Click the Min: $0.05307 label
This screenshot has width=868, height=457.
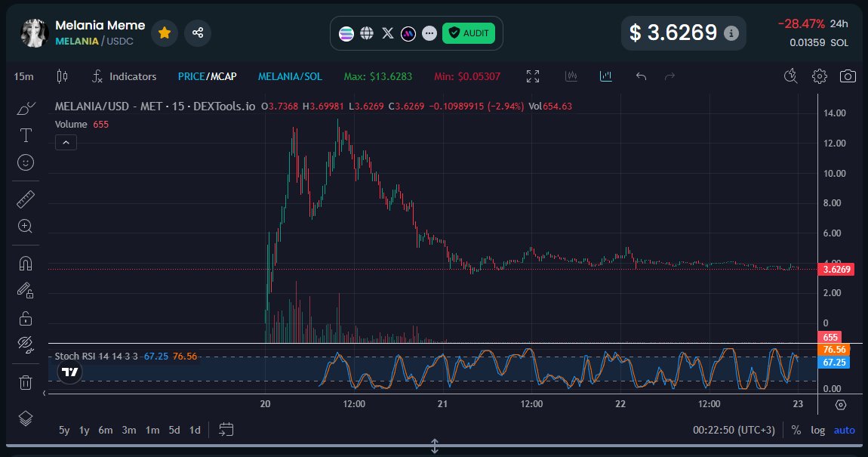466,76
